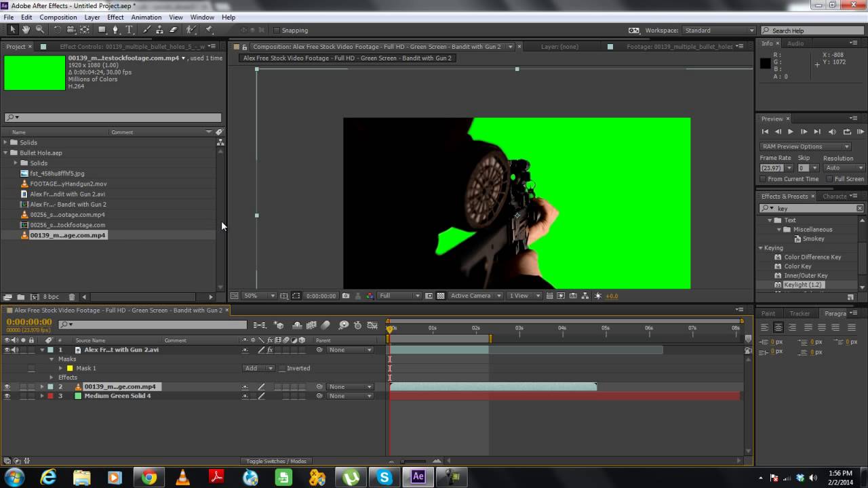Open the Composition Flowchart icon
This screenshot has height=488, width=868.
point(585,296)
